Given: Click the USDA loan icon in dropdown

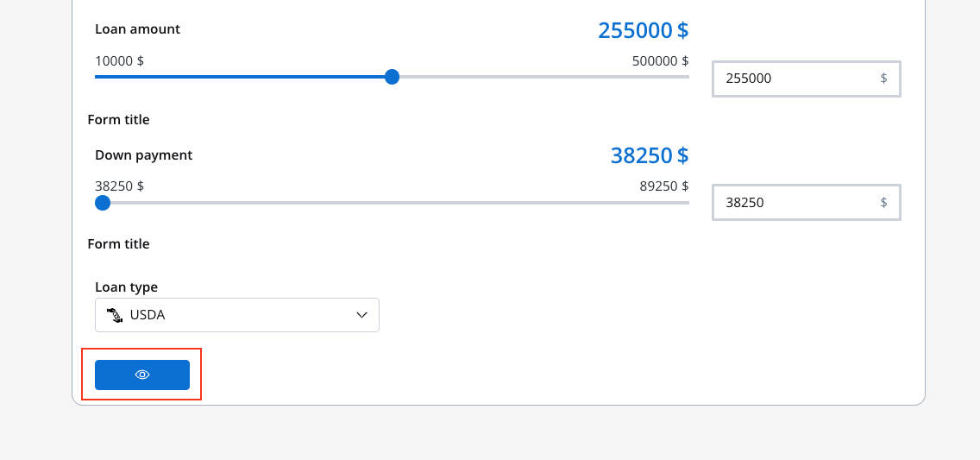Looking at the screenshot, I should tap(115, 315).
